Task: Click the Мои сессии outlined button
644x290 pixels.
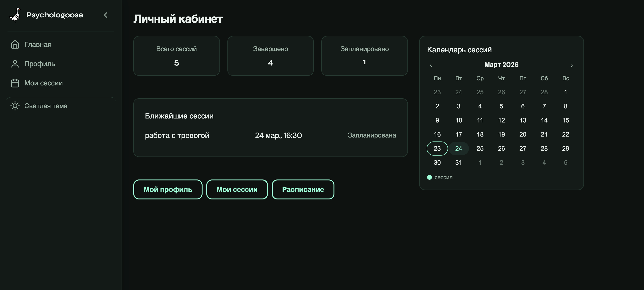Action: point(237,190)
